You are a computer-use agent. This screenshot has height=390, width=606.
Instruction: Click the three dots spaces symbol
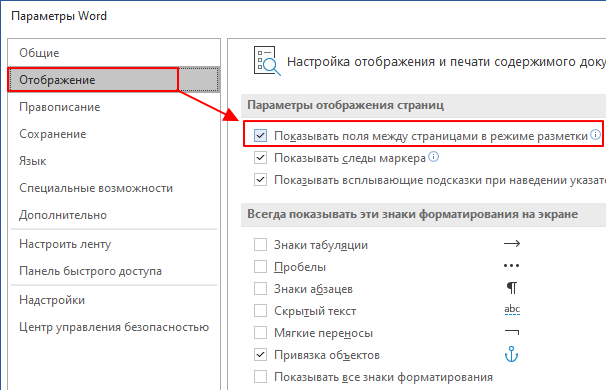[x=511, y=266]
